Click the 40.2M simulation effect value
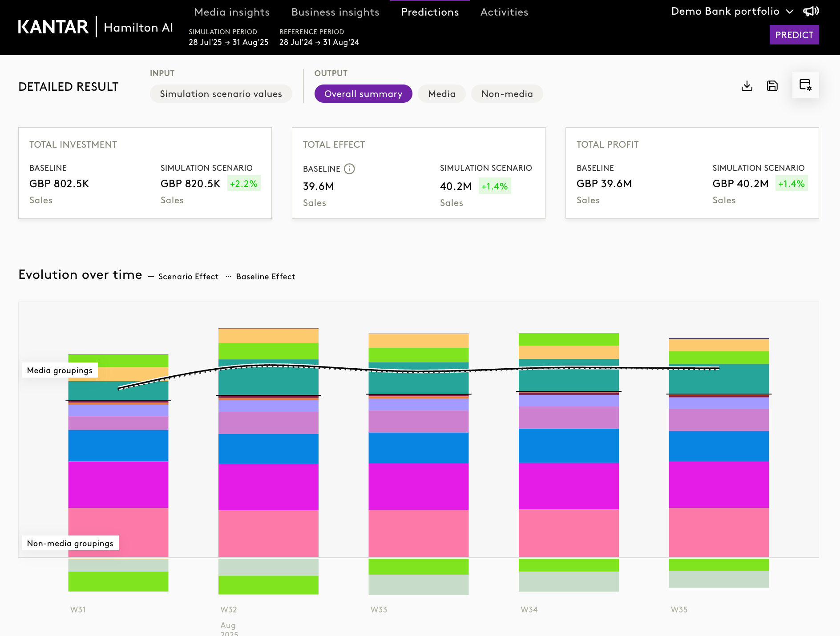The width and height of the screenshot is (840, 636). (x=456, y=186)
